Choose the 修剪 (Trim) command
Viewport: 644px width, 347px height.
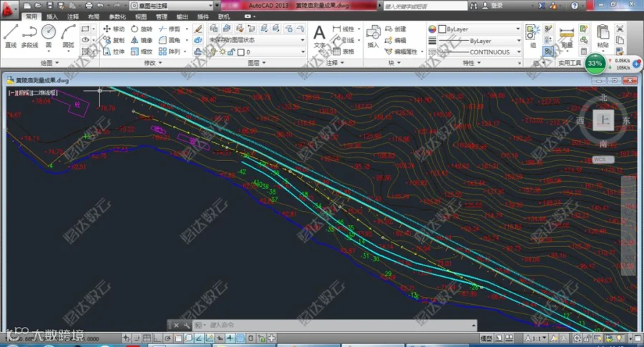[x=170, y=29]
